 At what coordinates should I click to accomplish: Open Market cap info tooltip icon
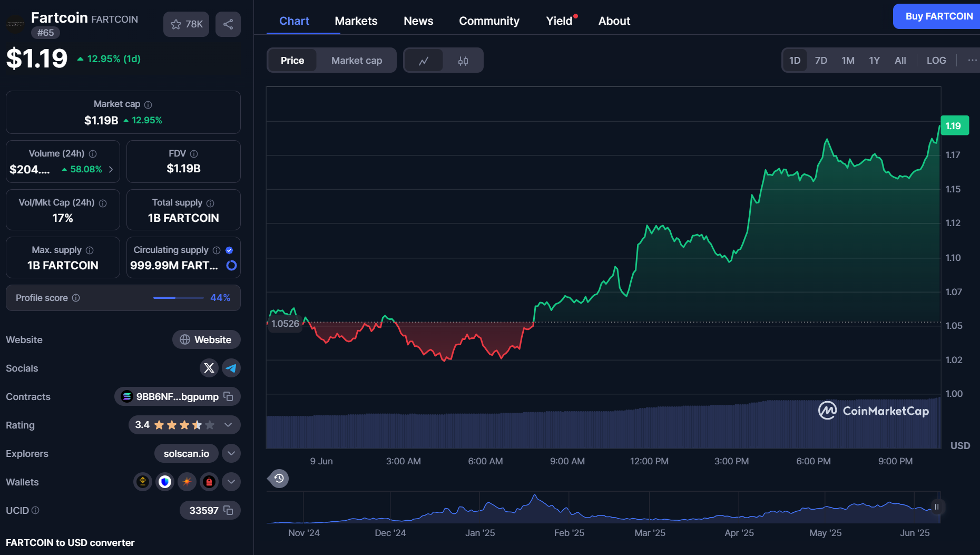(148, 105)
